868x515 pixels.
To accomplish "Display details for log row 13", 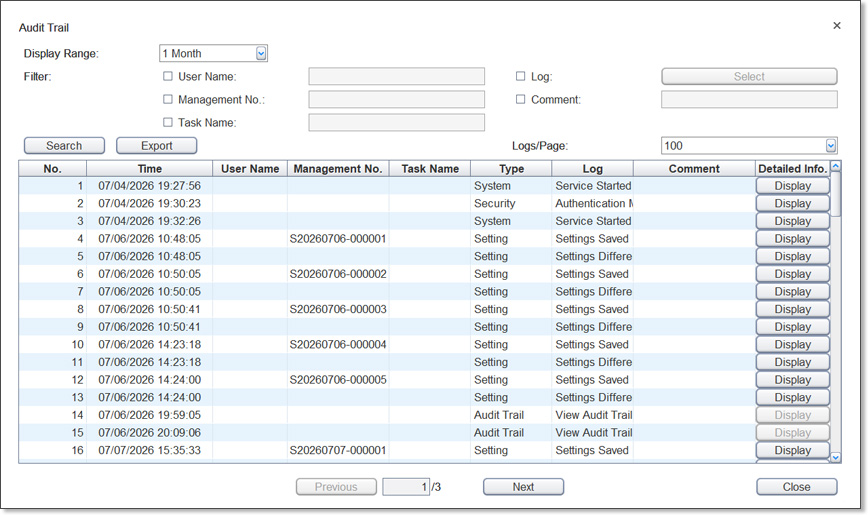I will [793, 398].
